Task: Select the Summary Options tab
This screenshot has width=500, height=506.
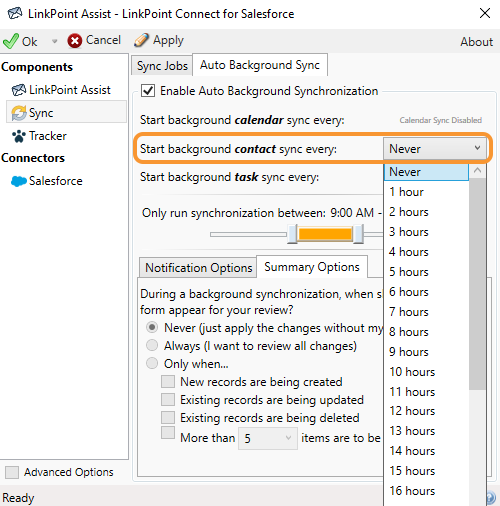Action: pyautogui.click(x=312, y=267)
